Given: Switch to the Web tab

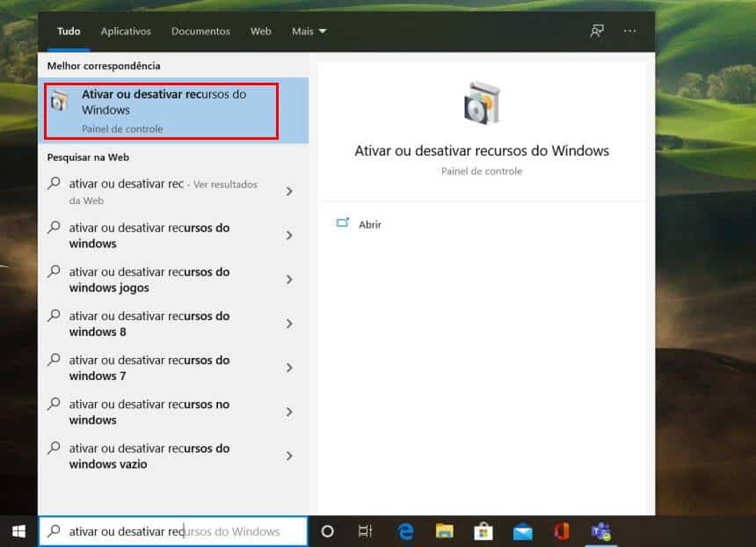Looking at the screenshot, I should tap(261, 32).
